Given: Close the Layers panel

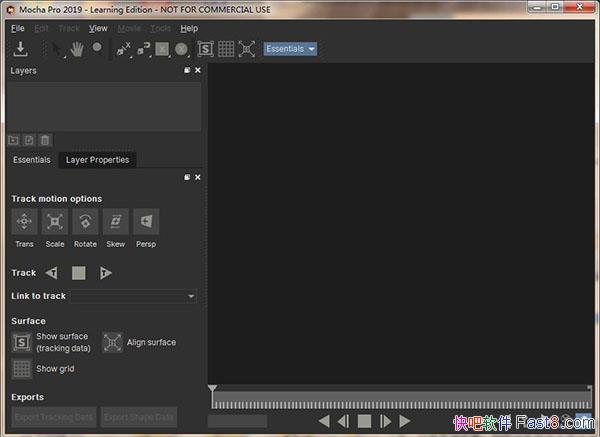Looking at the screenshot, I should tap(197, 70).
